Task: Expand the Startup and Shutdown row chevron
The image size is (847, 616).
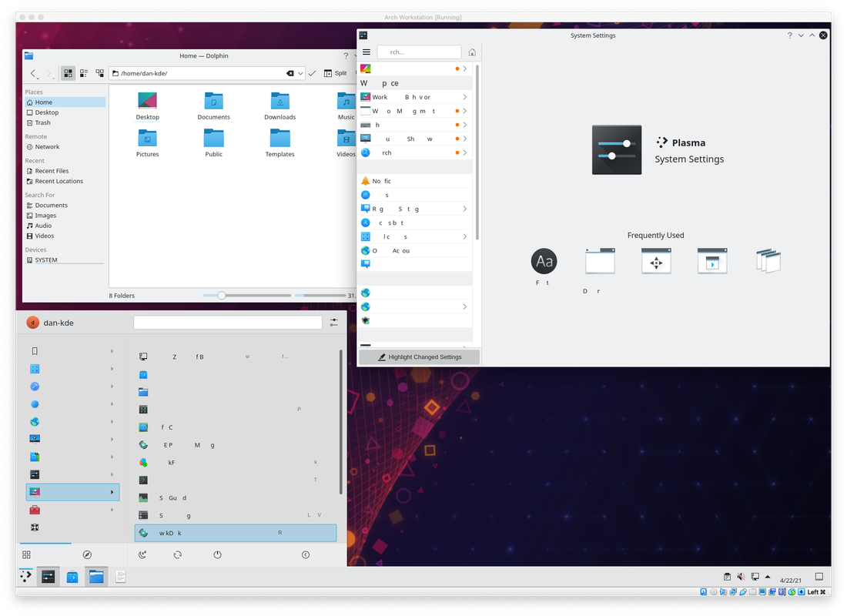Action: (464, 139)
